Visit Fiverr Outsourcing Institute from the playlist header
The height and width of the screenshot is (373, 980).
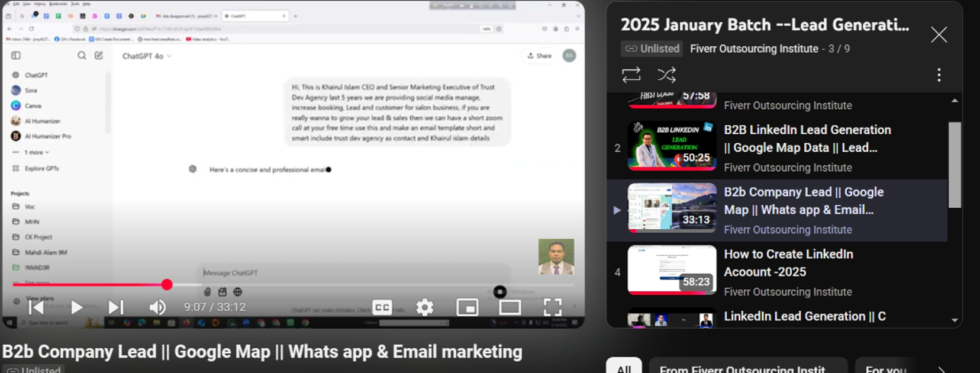(754, 49)
